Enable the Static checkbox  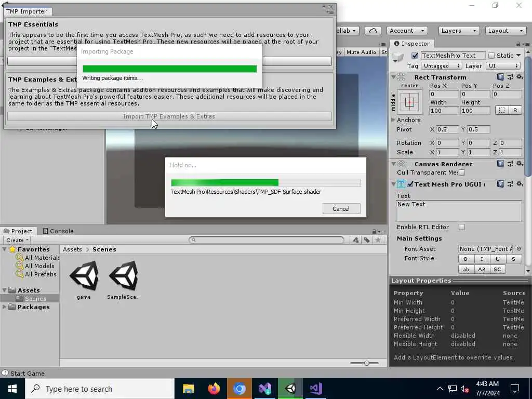click(x=491, y=55)
